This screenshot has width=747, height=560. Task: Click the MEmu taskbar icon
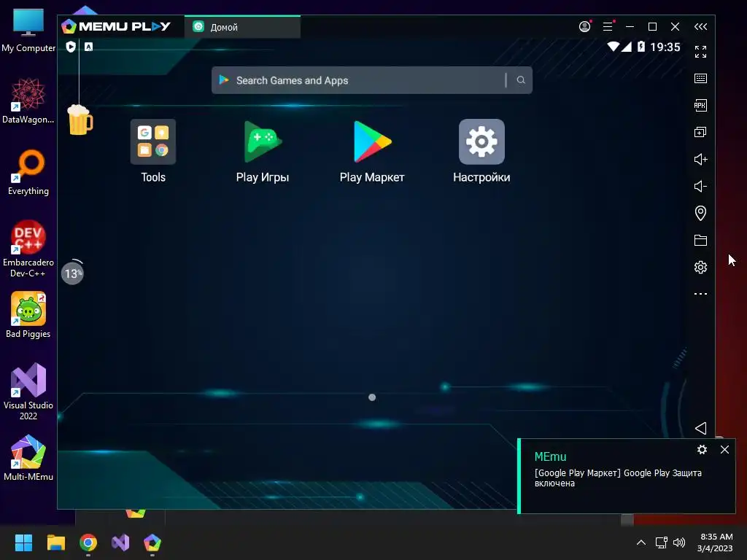coord(152,542)
